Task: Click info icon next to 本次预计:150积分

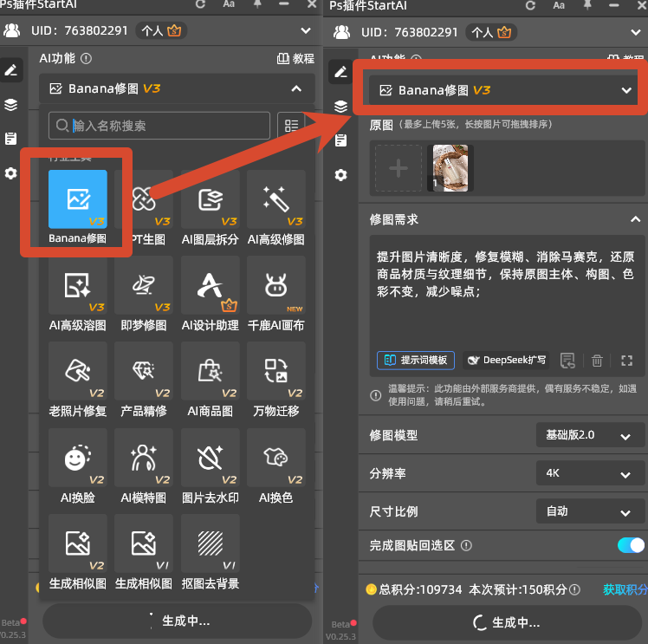Action: pos(574,590)
